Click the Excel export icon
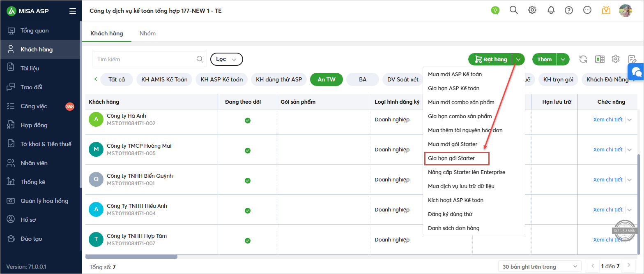 (600, 59)
